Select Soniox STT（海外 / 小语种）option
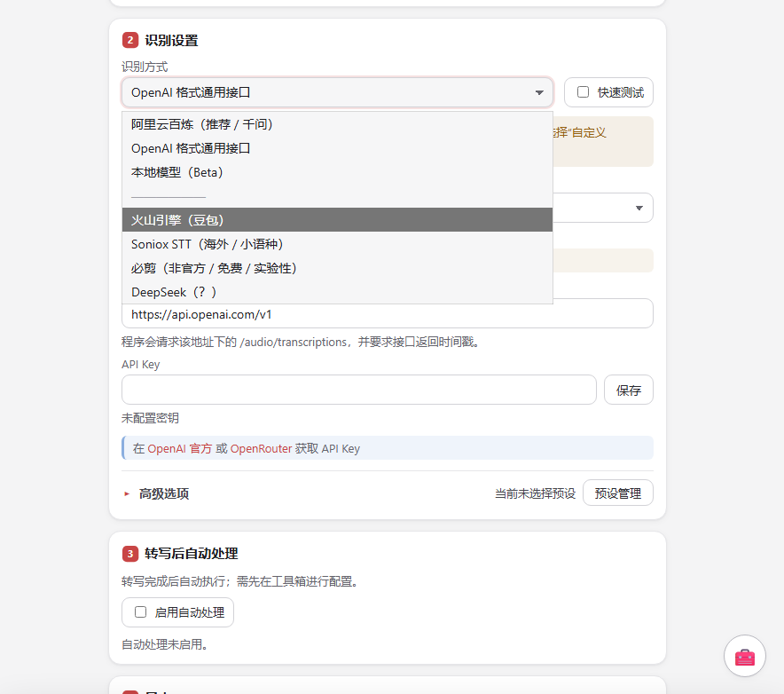Image resolution: width=784 pixels, height=694 pixels. point(338,244)
